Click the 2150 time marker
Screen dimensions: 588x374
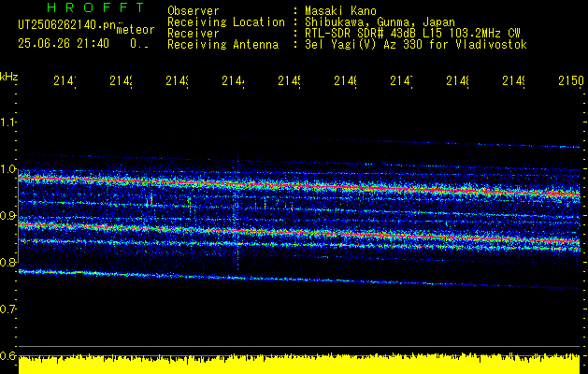pyautogui.click(x=571, y=80)
